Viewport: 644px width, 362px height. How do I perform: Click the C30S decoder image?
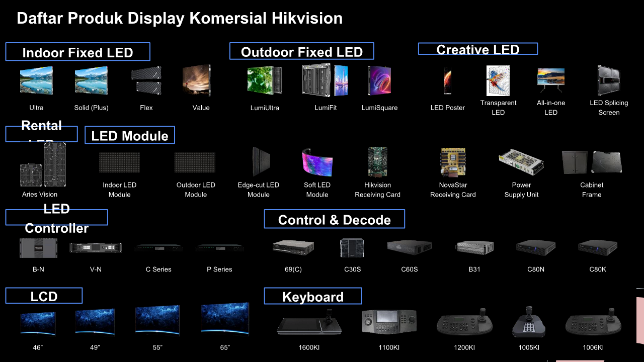pos(352,248)
